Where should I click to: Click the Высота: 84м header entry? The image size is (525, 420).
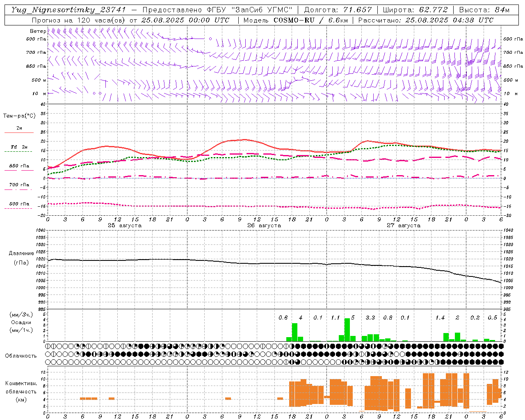pos(484,10)
